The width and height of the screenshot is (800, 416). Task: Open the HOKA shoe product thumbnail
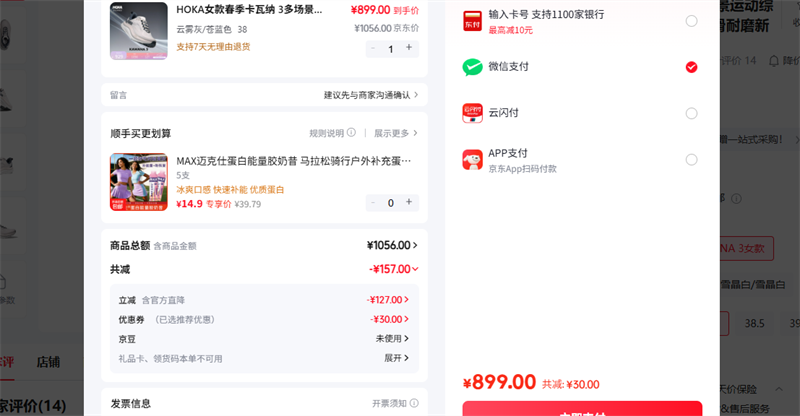coord(139,30)
